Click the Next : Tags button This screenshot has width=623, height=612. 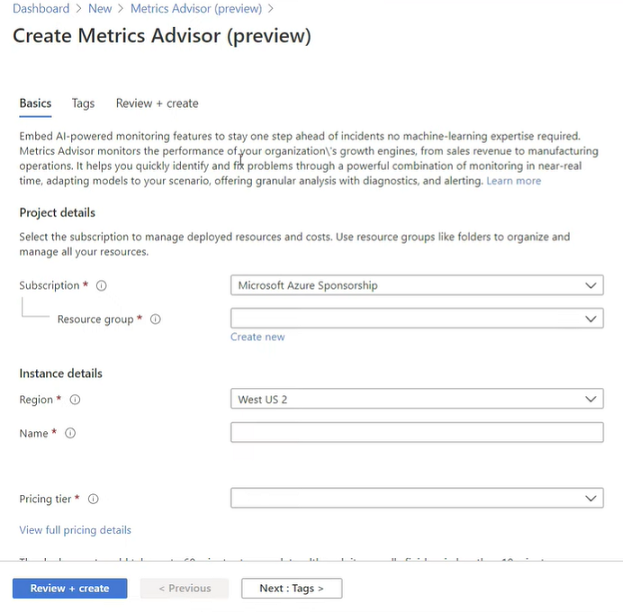292,588
